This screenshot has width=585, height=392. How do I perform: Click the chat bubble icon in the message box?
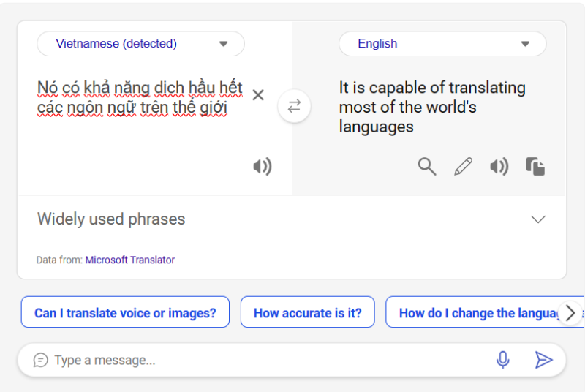coord(41,360)
